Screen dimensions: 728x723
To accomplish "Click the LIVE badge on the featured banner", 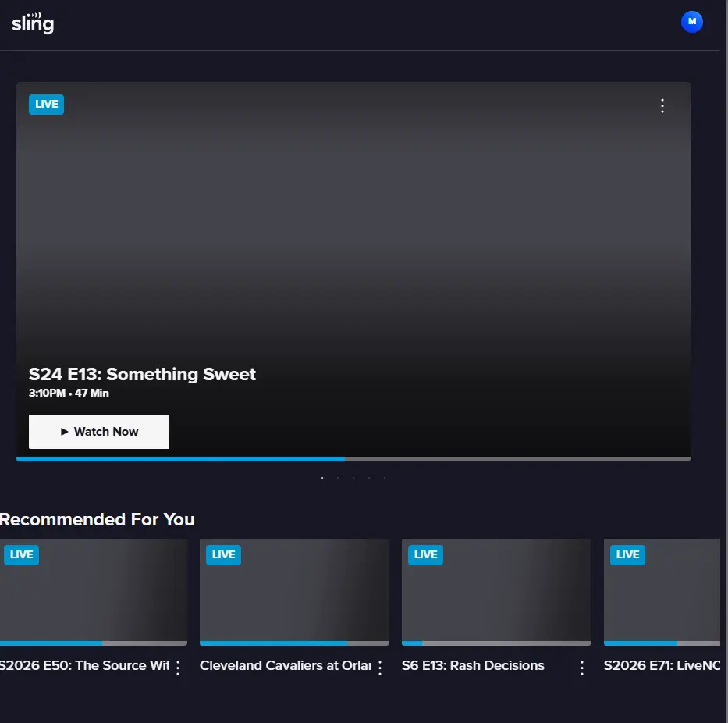I will (47, 104).
